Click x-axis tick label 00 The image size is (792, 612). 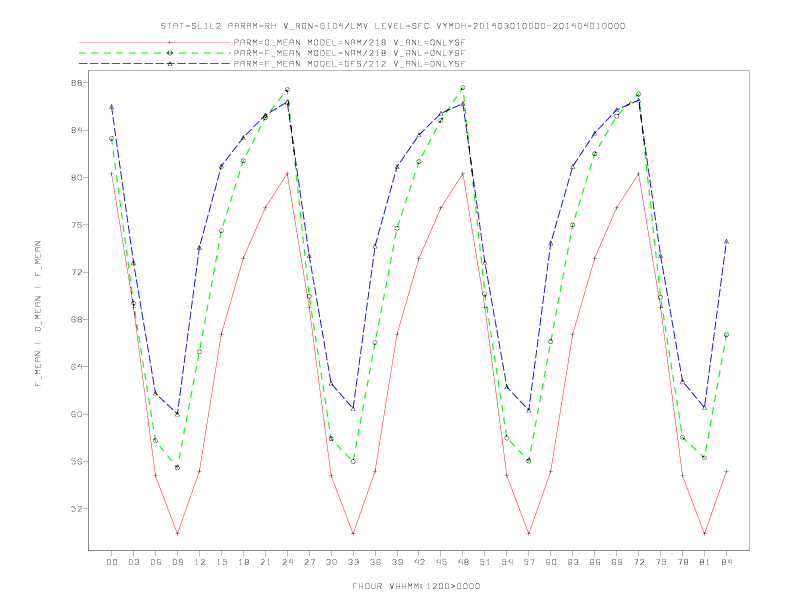112,562
